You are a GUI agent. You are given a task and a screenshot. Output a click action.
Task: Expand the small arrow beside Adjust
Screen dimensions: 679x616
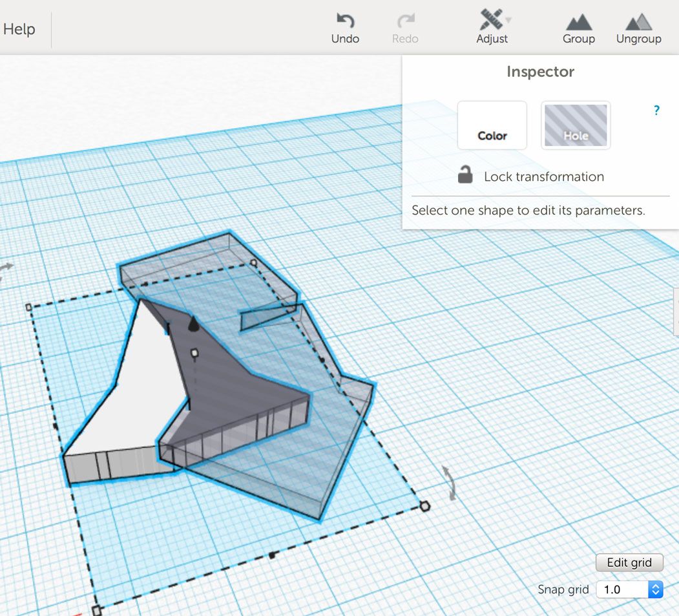(x=508, y=20)
